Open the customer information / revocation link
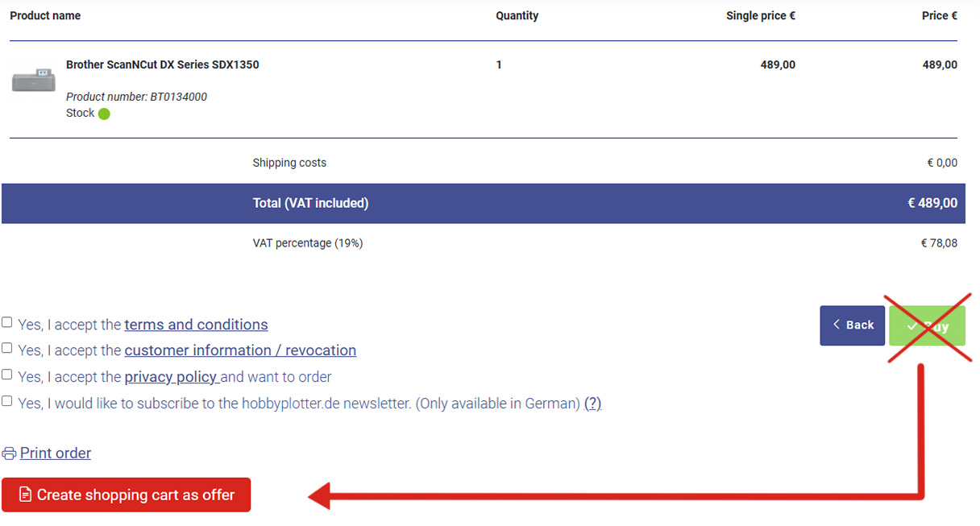 [240, 350]
